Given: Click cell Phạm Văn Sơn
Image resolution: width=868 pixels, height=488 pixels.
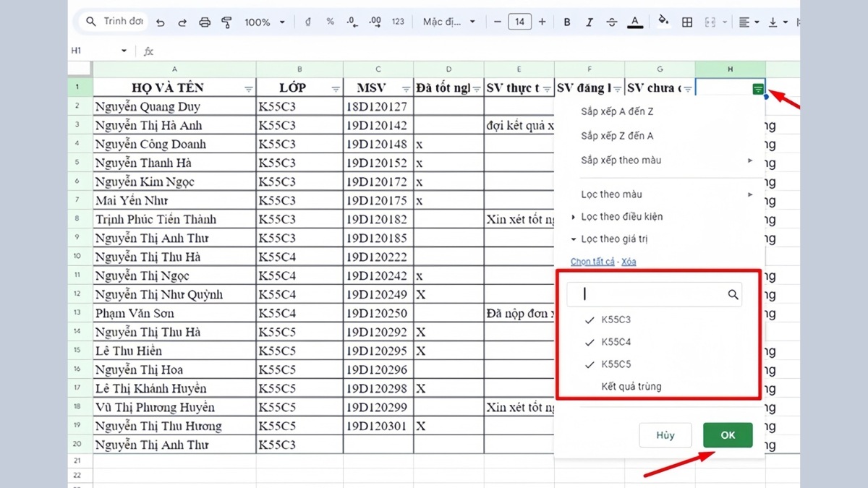Looking at the screenshot, I should [174, 313].
